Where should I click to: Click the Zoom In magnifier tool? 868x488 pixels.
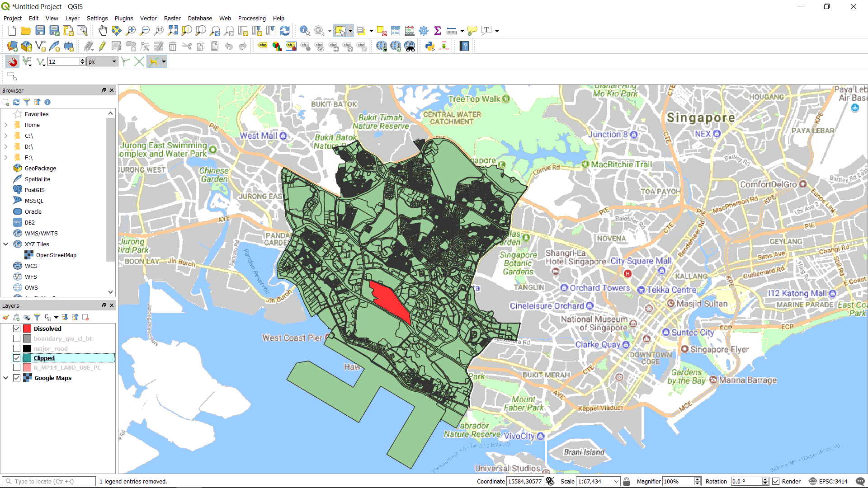[131, 31]
